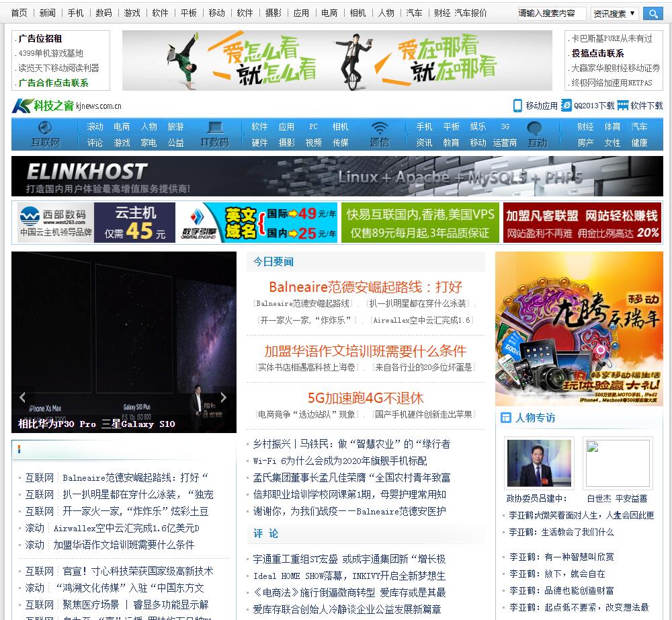Click the 爱怎么看就怎么看 banner ad
This screenshot has height=620, width=672.
pos(337,61)
